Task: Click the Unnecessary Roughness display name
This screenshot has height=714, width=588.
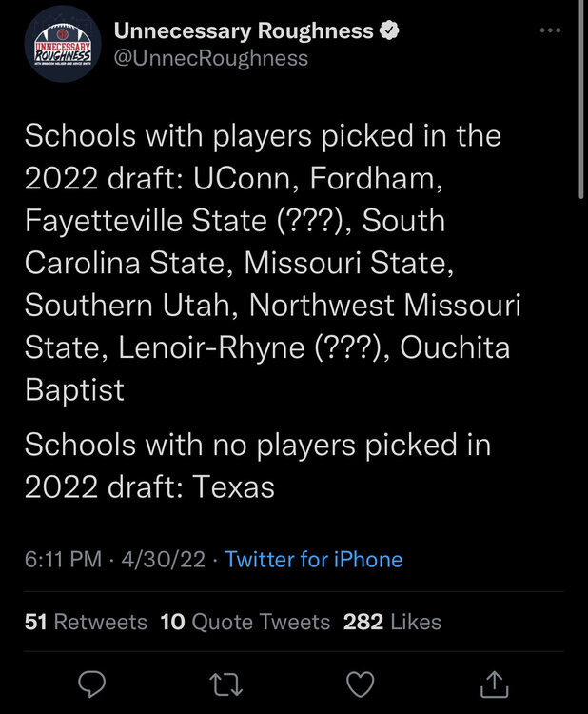Action: click(244, 30)
